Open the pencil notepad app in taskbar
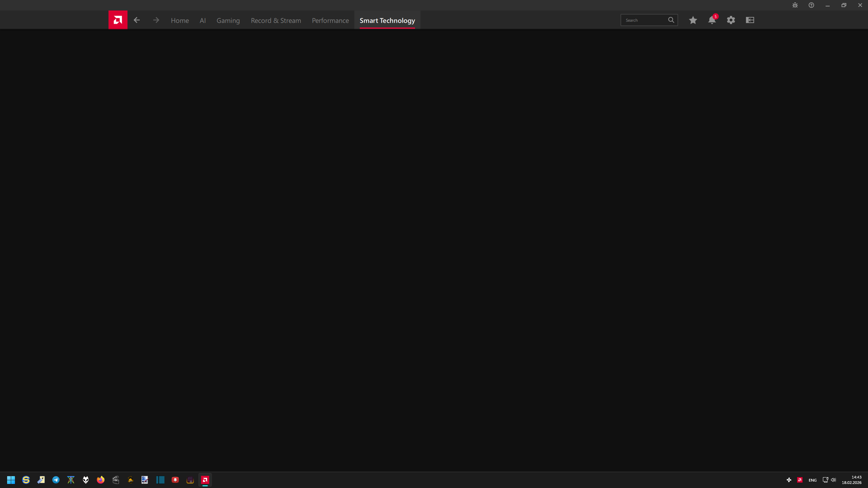This screenshot has width=868, height=488. point(41,480)
